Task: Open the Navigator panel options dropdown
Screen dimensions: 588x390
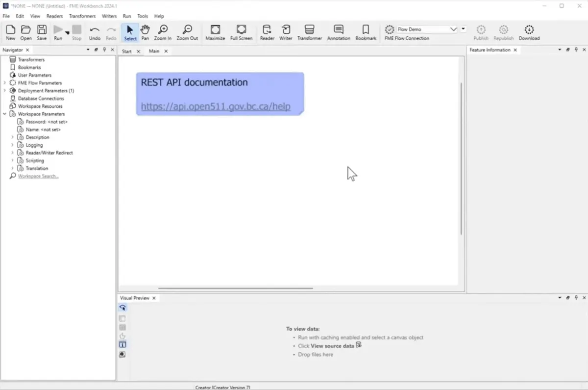Action: pyautogui.click(x=88, y=50)
